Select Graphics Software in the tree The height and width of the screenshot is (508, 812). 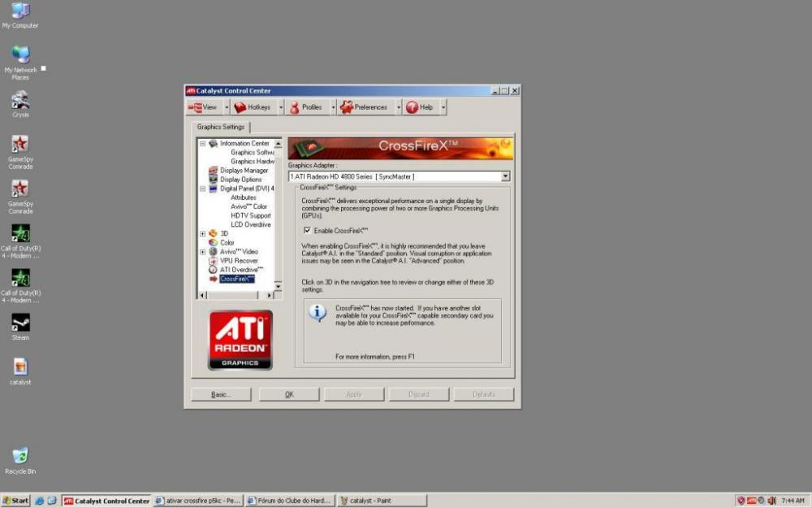coord(253,153)
